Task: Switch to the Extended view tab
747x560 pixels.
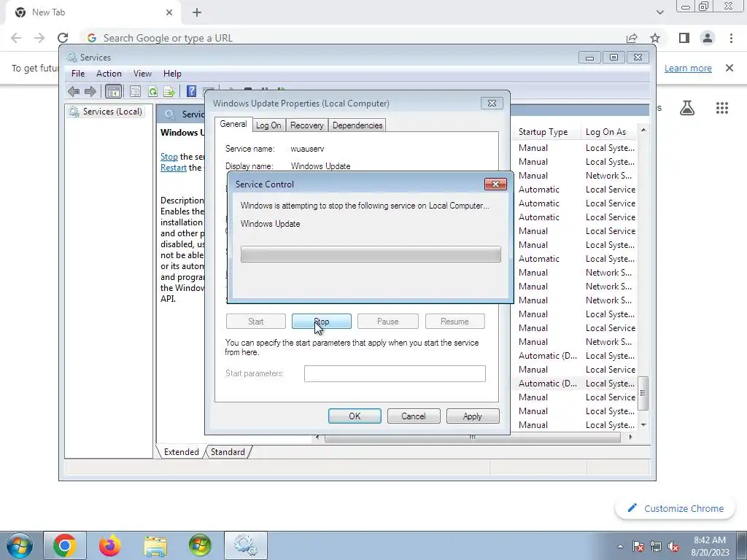Action: [x=181, y=452]
